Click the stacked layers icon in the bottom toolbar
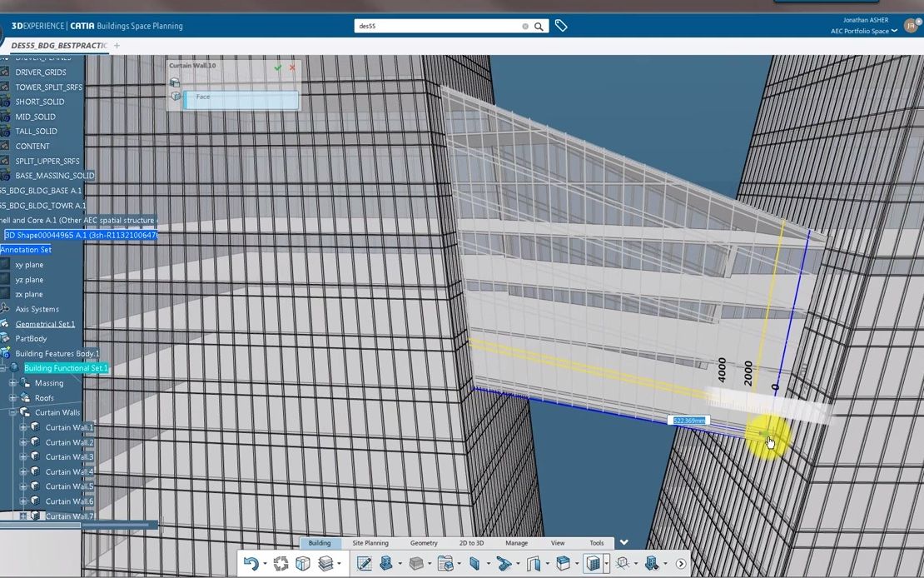 [325, 564]
